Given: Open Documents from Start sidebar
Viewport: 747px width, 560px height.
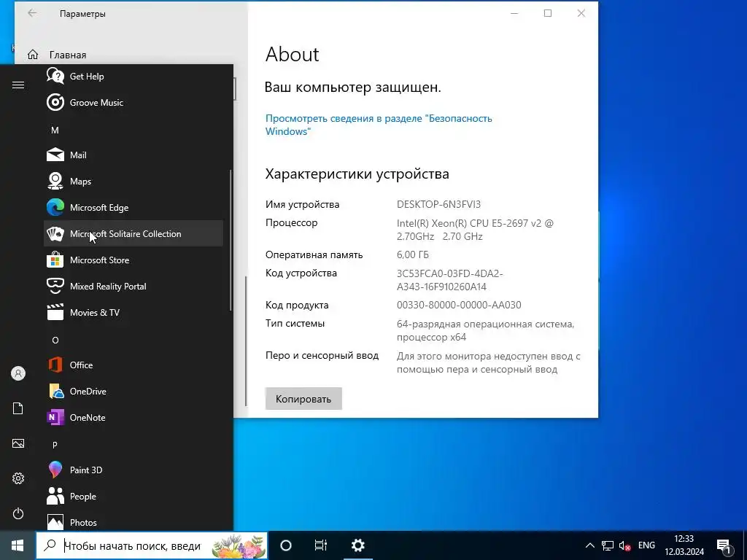Looking at the screenshot, I should coord(18,408).
